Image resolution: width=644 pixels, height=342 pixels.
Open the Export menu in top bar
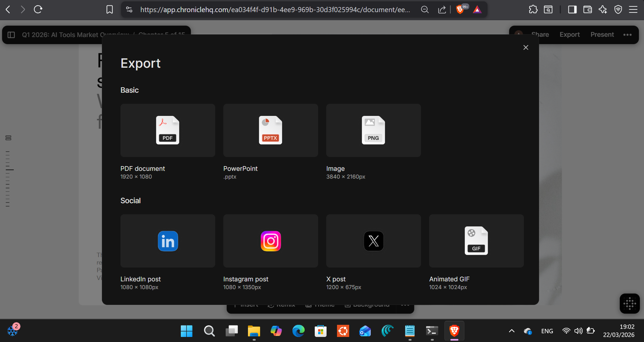tap(569, 35)
